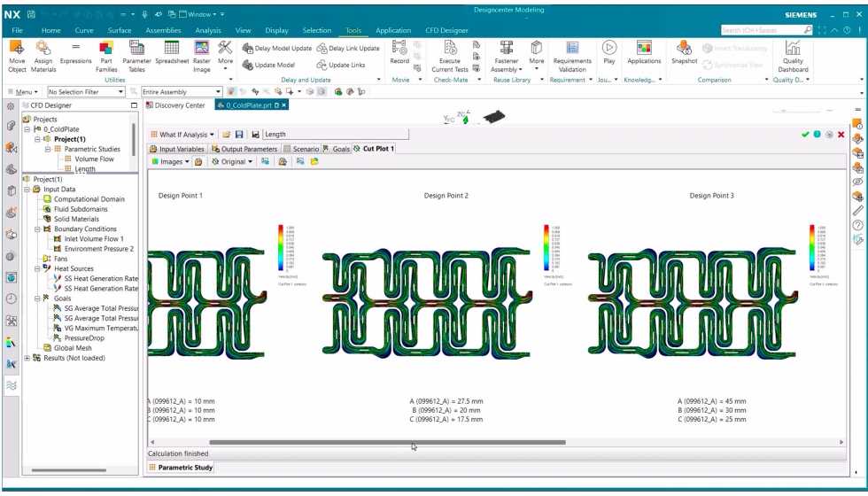Click the Parametric Study bottom tab
Image resolution: width=868 pixels, height=496 pixels.
[181, 468]
